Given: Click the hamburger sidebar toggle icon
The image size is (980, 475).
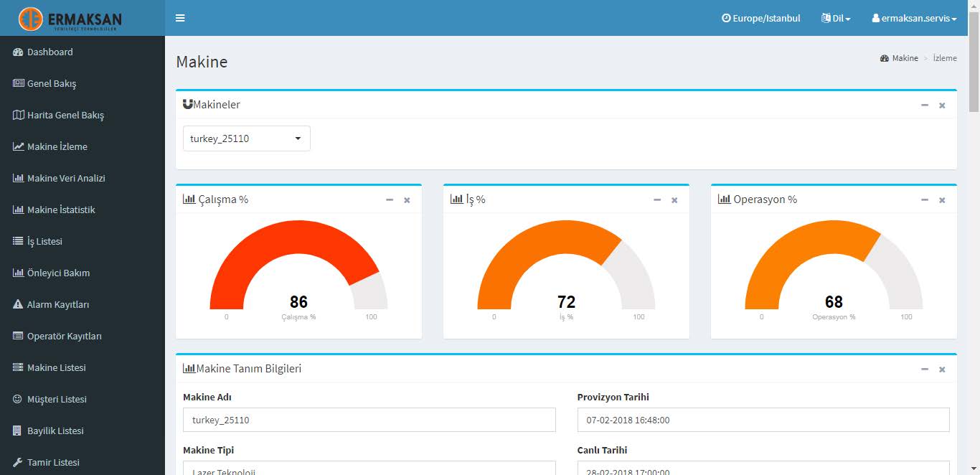Looking at the screenshot, I should (x=180, y=18).
